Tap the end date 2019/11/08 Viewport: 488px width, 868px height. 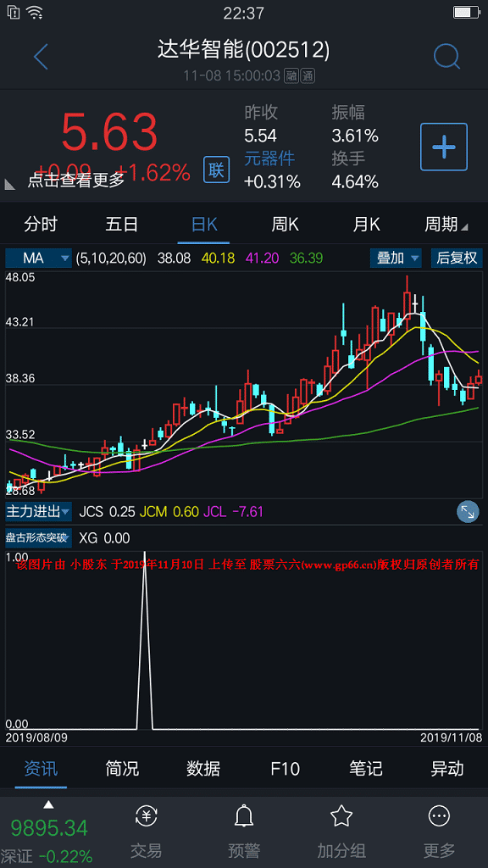tap(451, 737)
